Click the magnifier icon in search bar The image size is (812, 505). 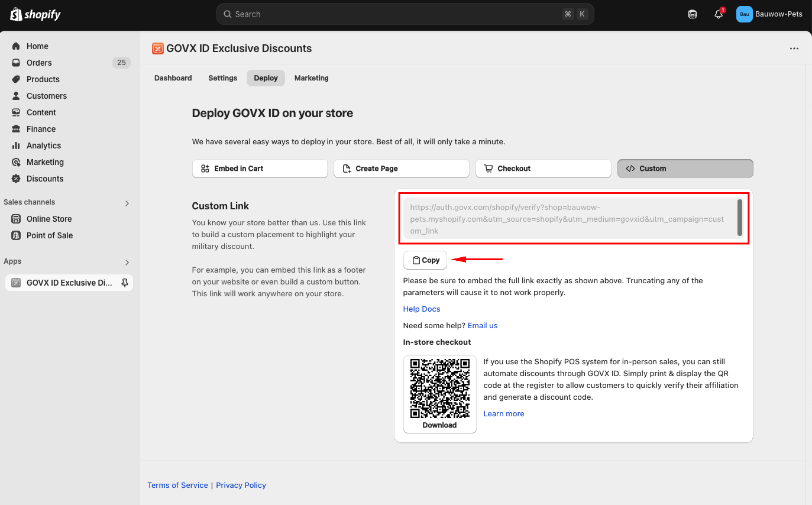(228, 14)
